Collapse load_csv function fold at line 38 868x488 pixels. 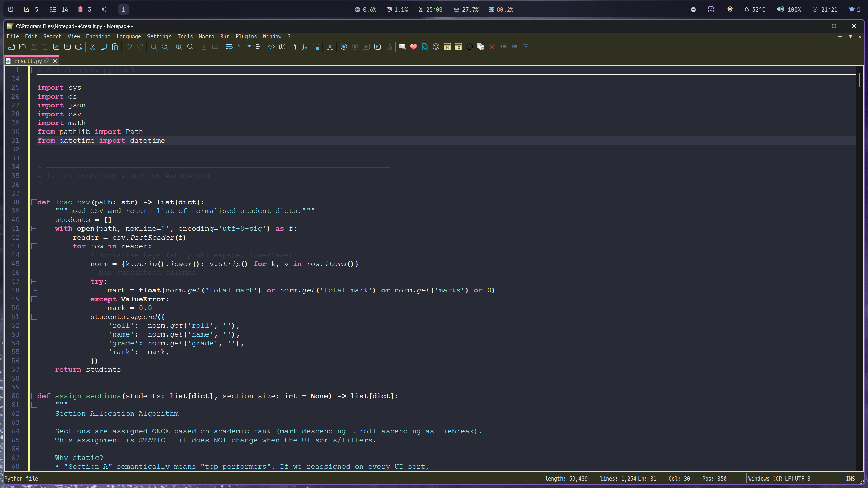coord(34,202)
